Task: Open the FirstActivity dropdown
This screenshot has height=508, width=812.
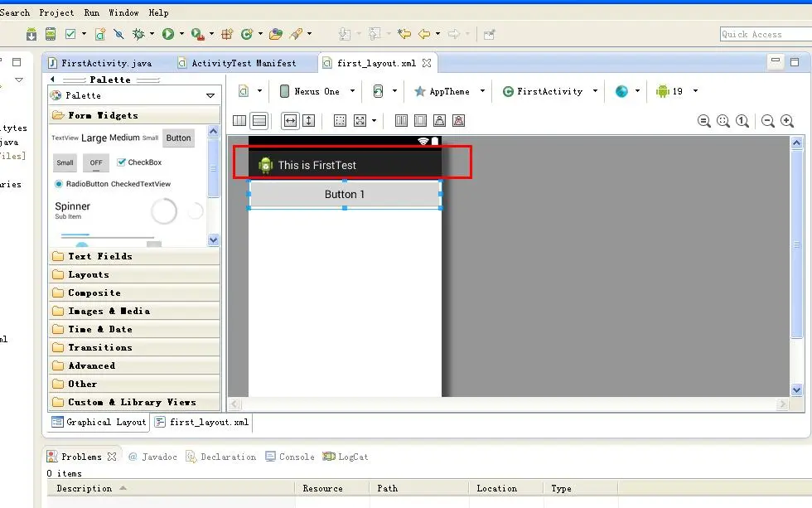Action: click(x=550, y=91)
